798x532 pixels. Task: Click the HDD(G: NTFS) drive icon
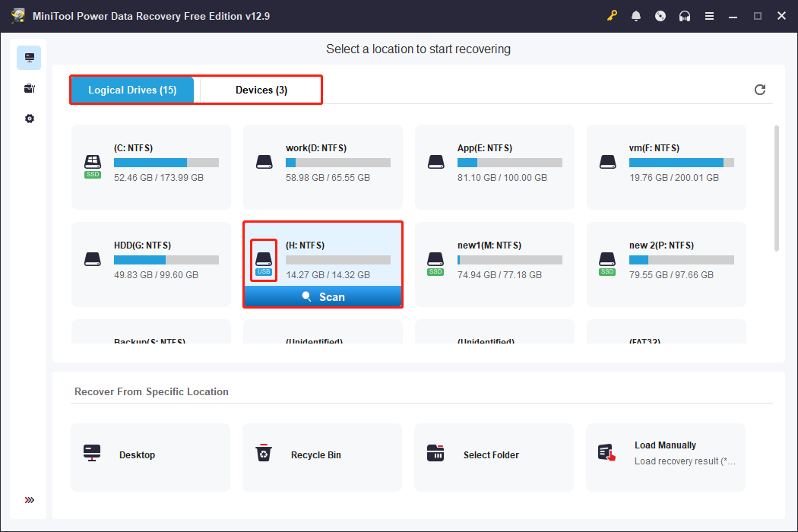93,259
